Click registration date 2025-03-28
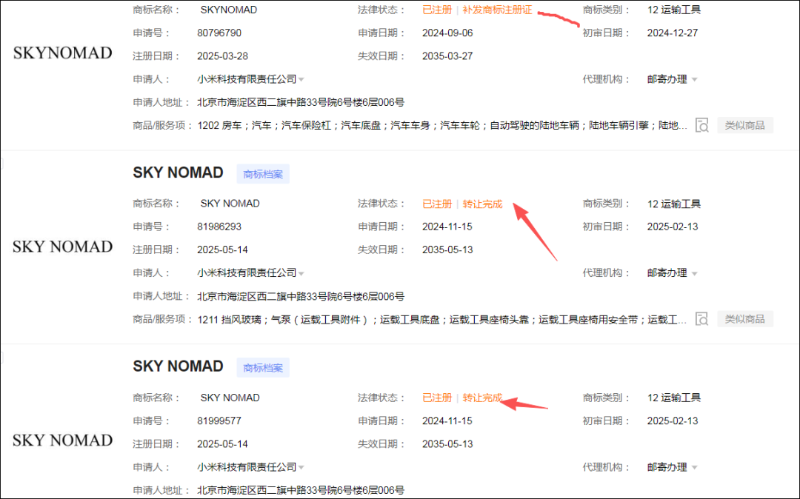Image resolution: width=800 pixels, height=499 pixels. tap(222, 56)
